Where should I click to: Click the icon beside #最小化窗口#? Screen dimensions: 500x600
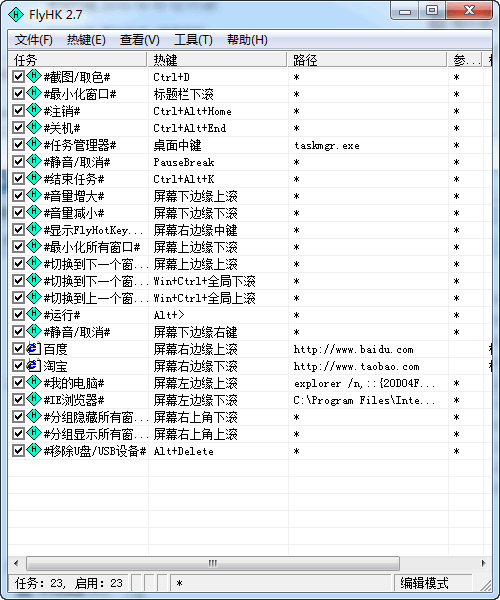pyautogui.click(x=34, y=93)
